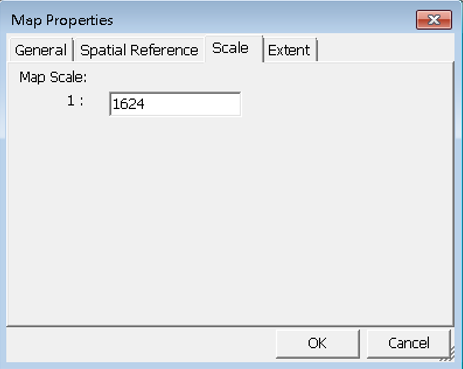
Task: Go to the Extent tab
Action: pyautogui.click(x=289, y=50)
